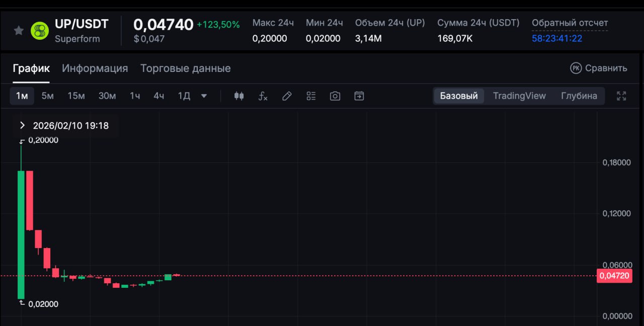Click the Сравнить compare button
The width and height of the screenshot is (644, 326).
pos(599,68)
